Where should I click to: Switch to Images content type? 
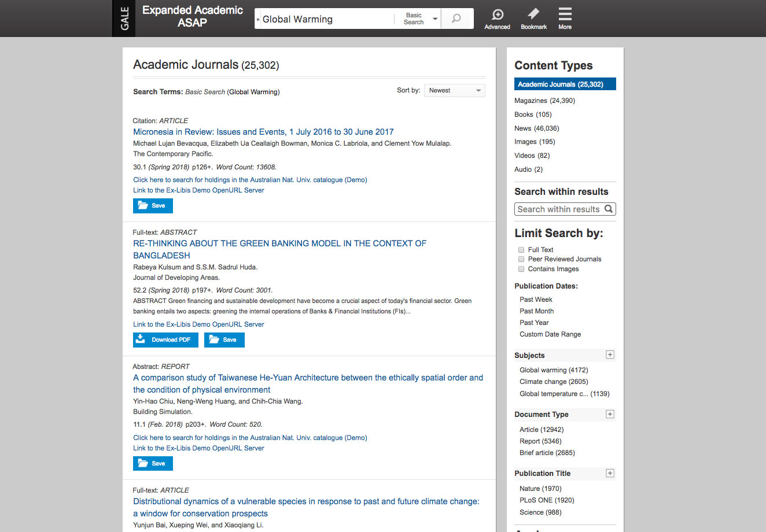(x=535, y=142)
